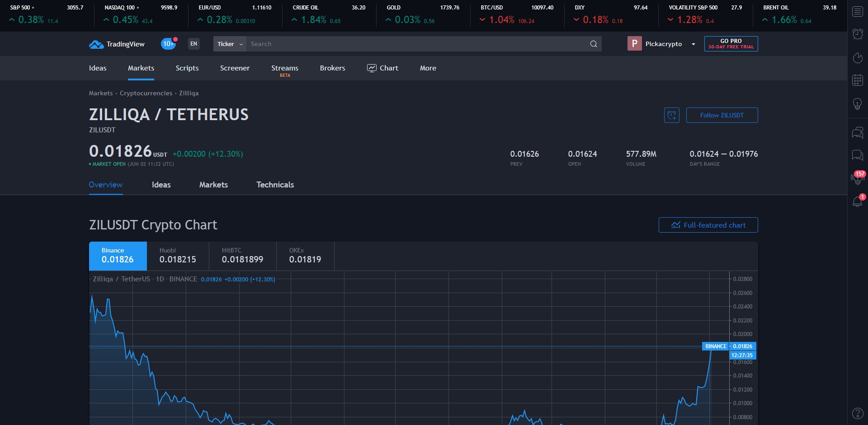Screen dimensions: 868x425
Task: Click the 0.01626 previous close value
Action: [524, 154]
